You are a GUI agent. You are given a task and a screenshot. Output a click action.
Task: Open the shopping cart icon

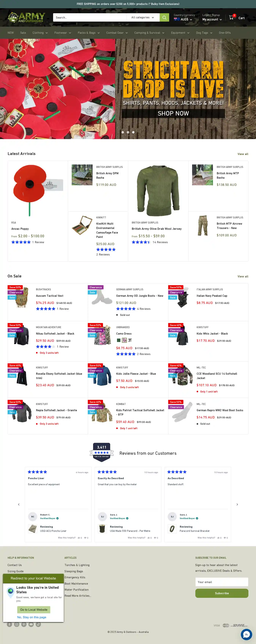pos(232,17)
